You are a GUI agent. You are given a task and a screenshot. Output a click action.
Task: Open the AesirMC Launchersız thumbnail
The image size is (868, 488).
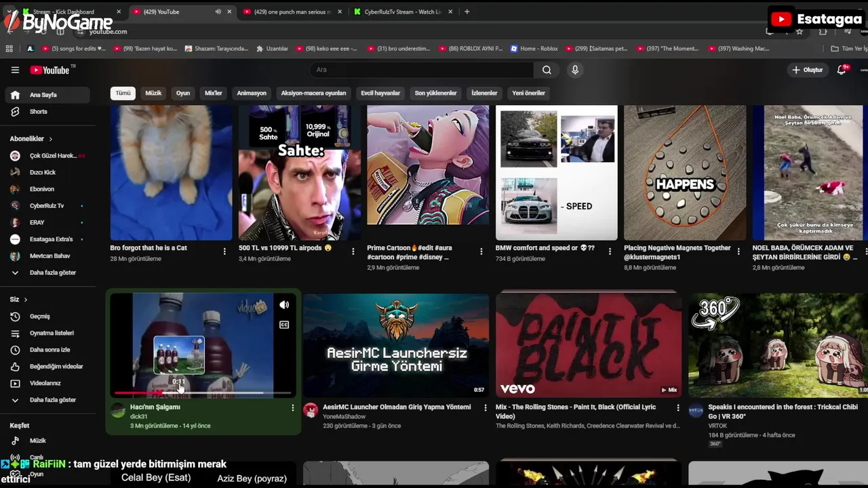coord(396,345)
